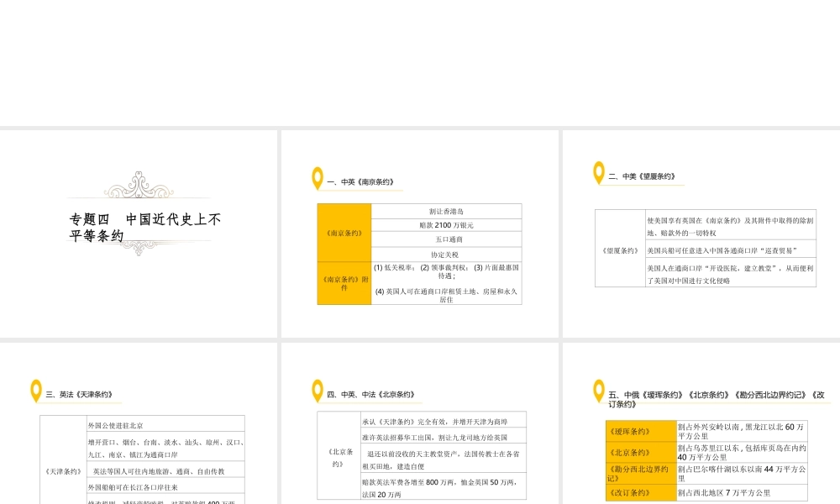This screenshot has width=840, height=504.
Task: Click the yellow 《勘分西北边界约记》 cell
Action: point(641,474)
